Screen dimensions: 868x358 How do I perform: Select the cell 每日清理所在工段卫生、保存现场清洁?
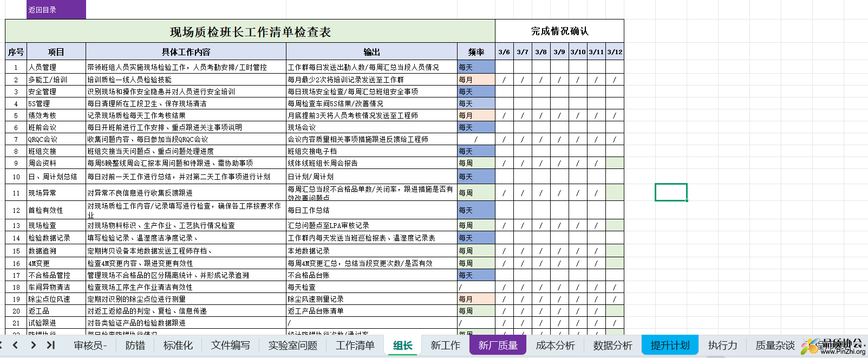[x=186, y=103]
